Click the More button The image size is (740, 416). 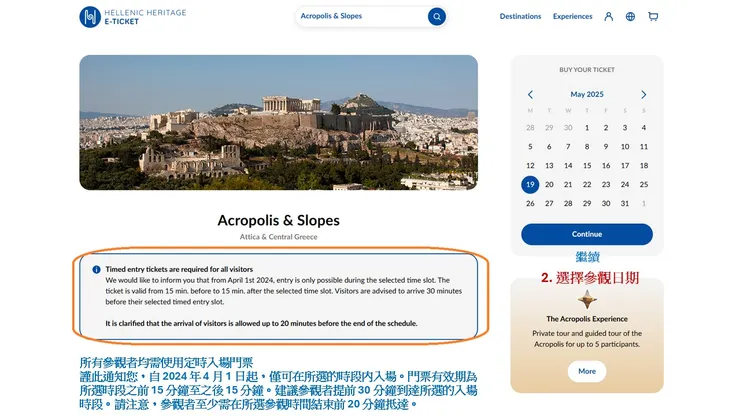point(587,371)
